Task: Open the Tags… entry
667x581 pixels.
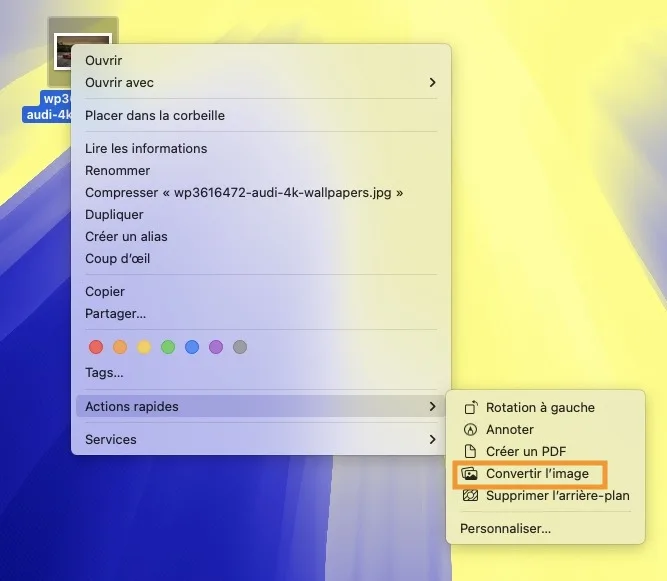Action: (261, 373)
